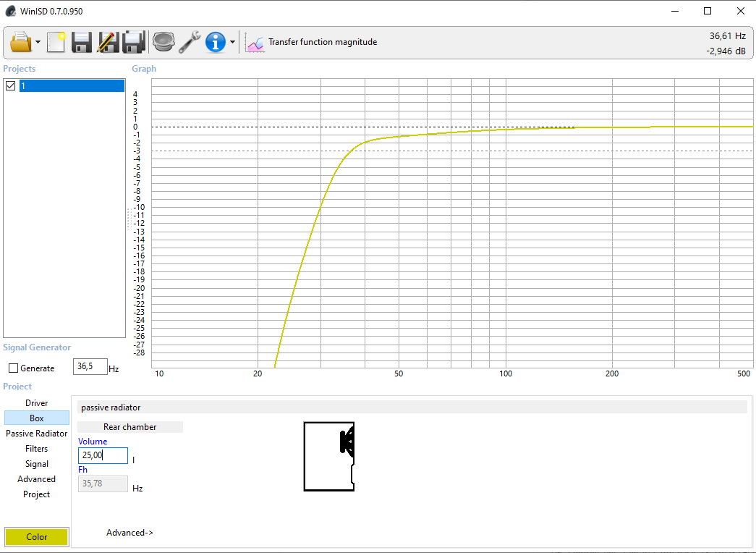756x553 pixels.
Task: Click the graph type chart icon
Action: tap(255, 43)
